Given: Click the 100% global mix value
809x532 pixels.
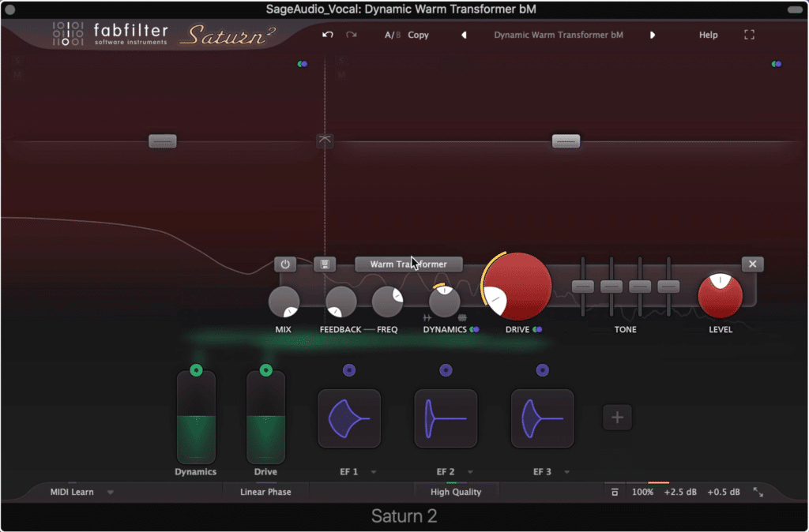Looking at the screenshot, I should coord(642,493).
